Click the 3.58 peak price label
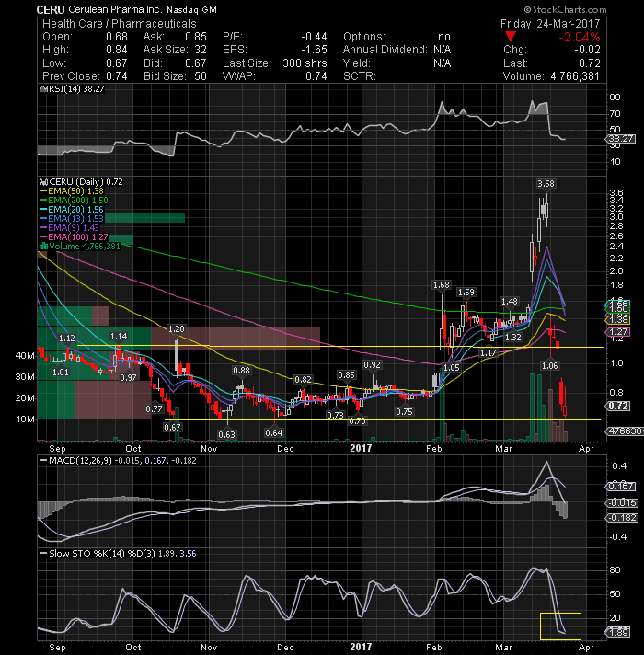Screen dimensions: 644x655 click(546, 184)
